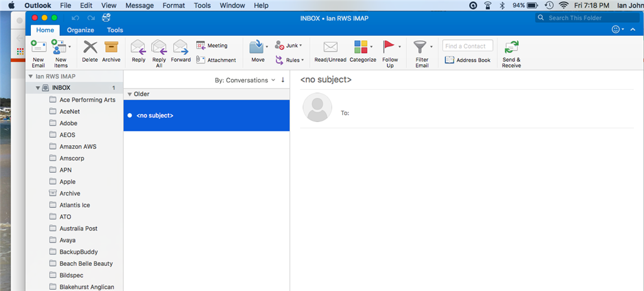644x291 pixels.
Task: Undo with the title bar arrow
Action: (75, 18)
